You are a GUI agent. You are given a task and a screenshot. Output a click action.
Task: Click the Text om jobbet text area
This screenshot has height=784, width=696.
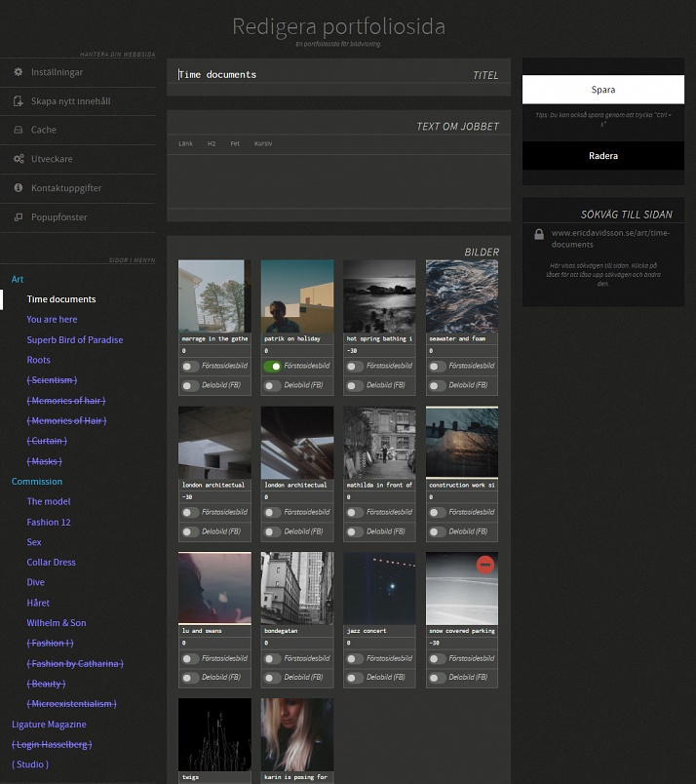point(338,181)
